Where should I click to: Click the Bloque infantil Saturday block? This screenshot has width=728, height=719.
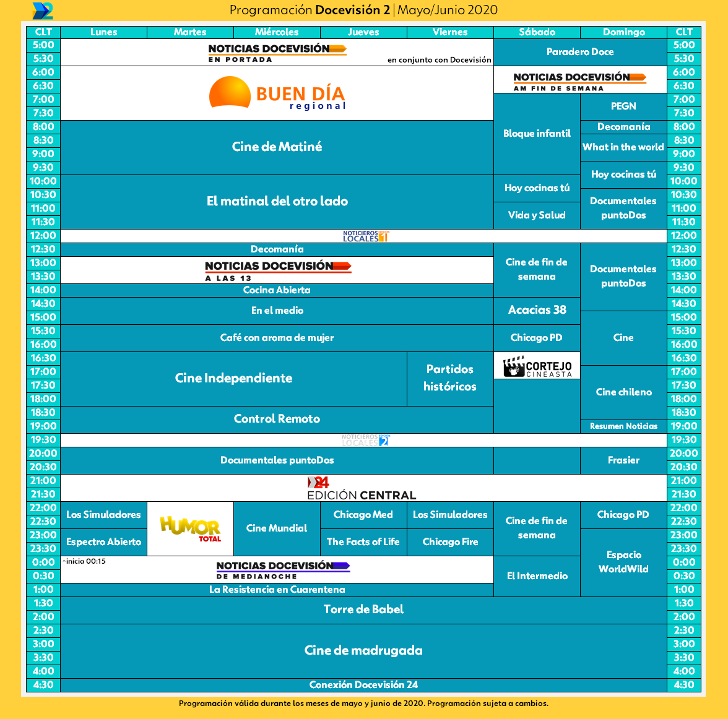[537, 134]
